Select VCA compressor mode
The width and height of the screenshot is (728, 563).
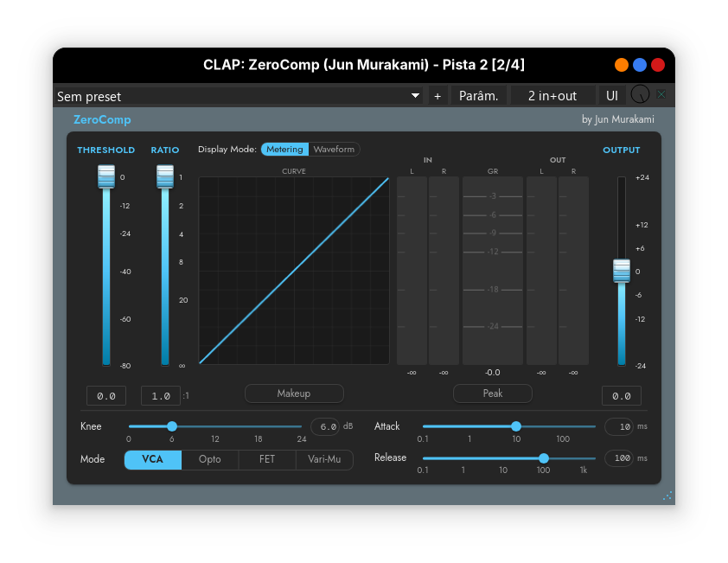coord(153,459)
